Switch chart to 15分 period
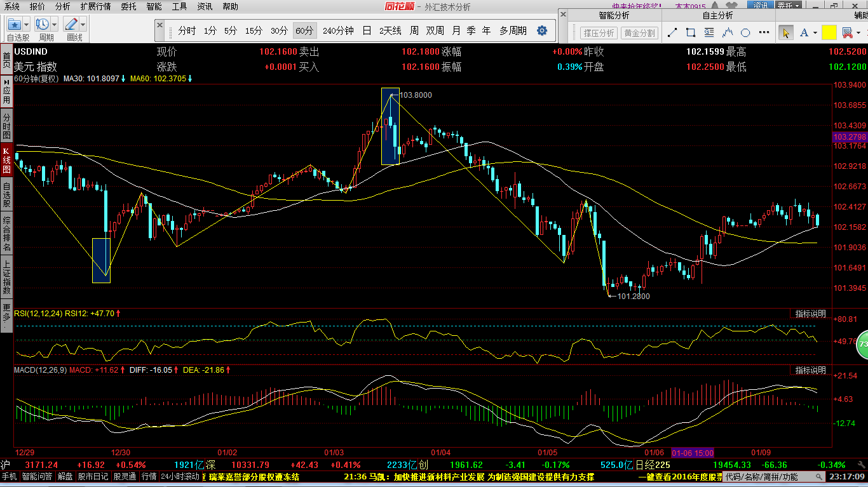Image resolution: width=868 pixels, height=487 pixels. coord(254,30)
